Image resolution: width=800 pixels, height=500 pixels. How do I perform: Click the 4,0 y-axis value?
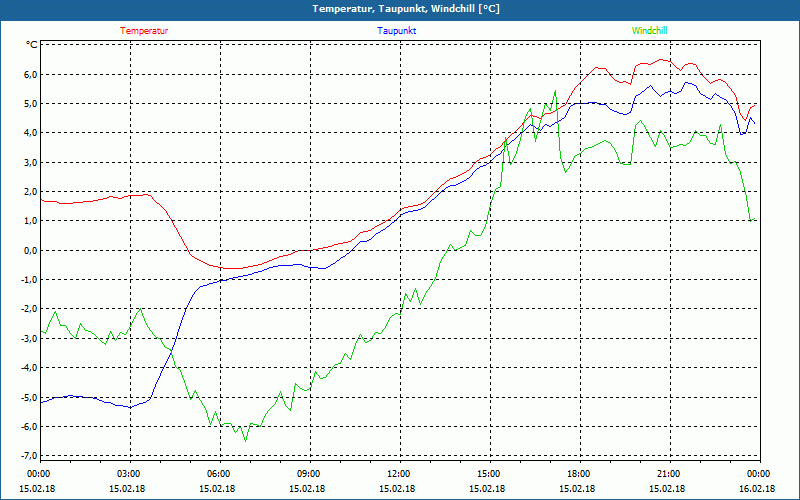pos(31,133)
